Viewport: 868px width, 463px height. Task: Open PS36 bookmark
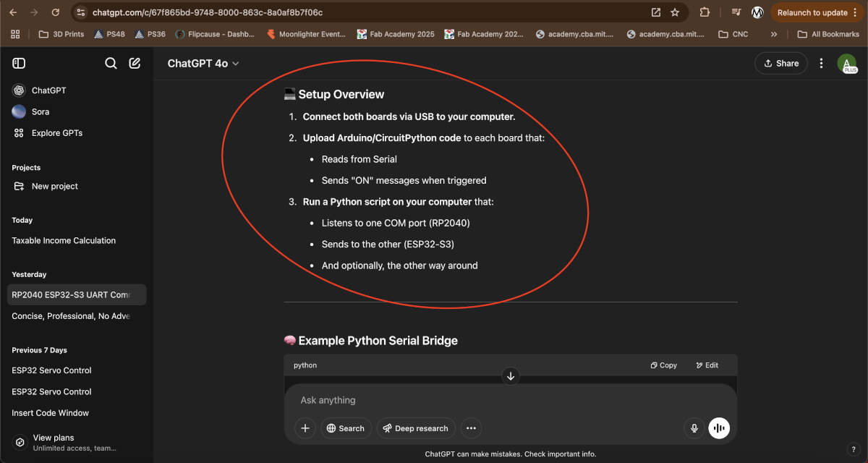click(150, 34)
